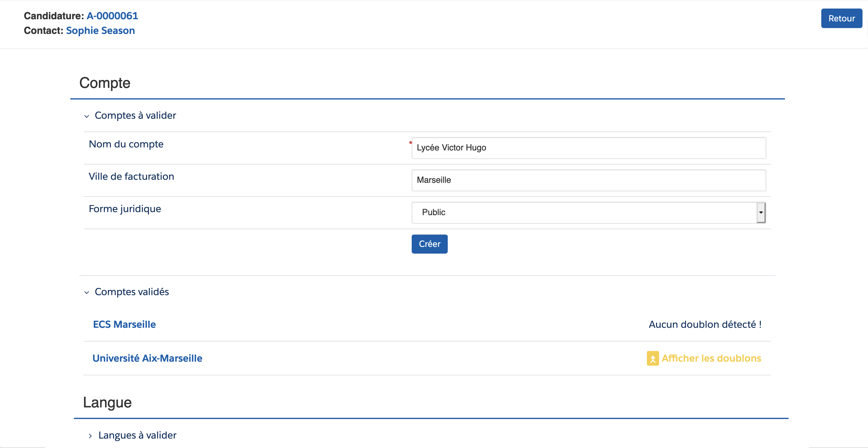Open candidature A-0000061 link
The image size is (868, 448).
(x=112, y=16)
